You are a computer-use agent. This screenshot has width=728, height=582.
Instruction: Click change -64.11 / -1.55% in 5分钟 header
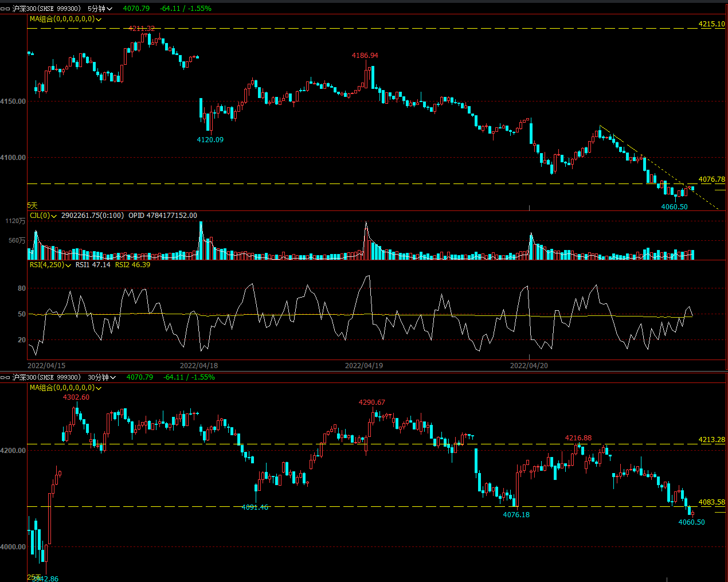(x=186, y=9)
